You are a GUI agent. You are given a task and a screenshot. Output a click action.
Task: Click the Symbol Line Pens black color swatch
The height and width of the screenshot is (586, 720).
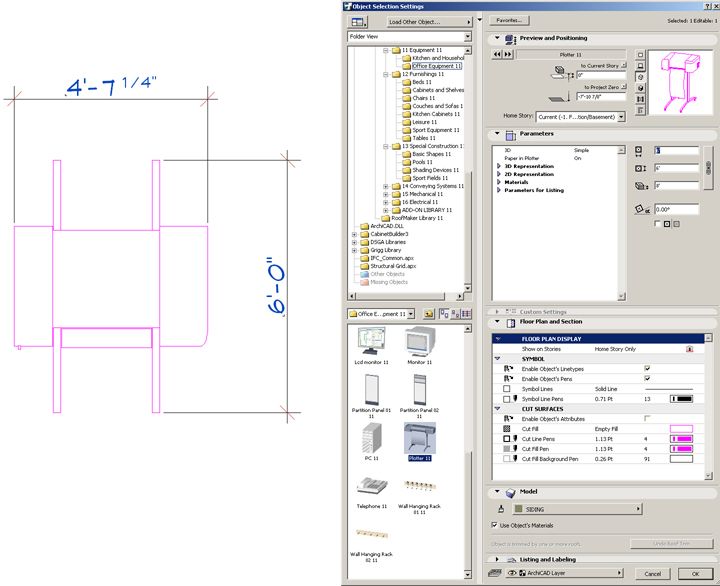tap(681, 399)
